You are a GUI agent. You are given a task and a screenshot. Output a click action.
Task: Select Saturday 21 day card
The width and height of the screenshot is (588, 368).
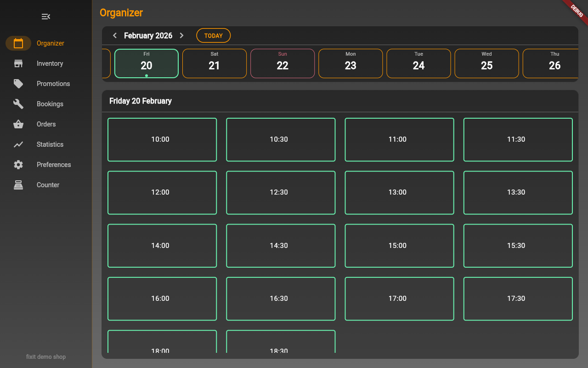(215, 63)
